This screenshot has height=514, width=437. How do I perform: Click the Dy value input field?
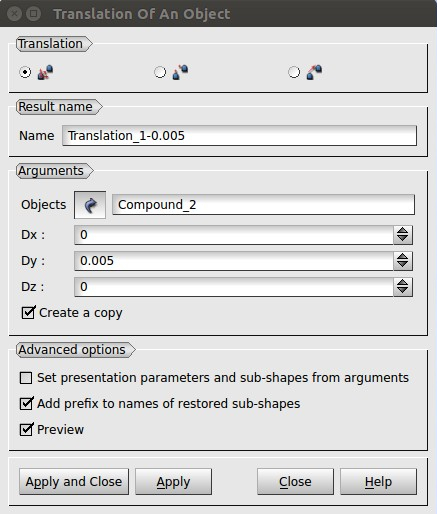(234, 261)
